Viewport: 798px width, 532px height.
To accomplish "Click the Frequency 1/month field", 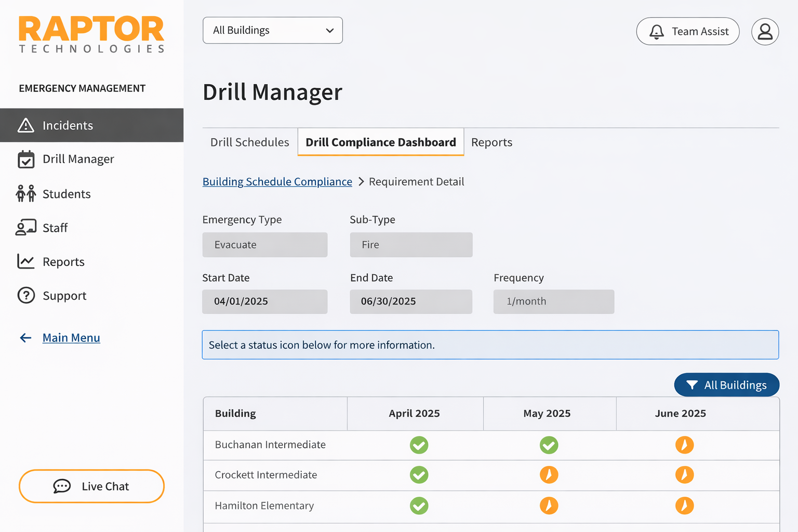I will coord(553,301).
